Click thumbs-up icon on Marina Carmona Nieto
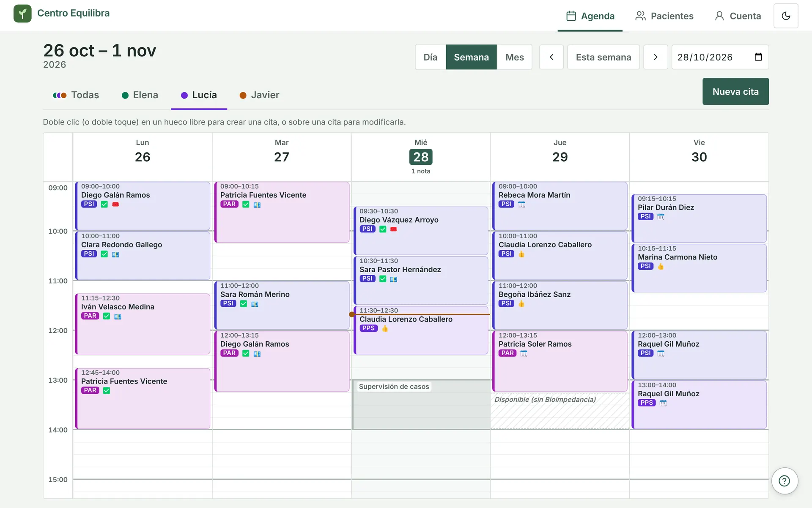 click(661, 266)
